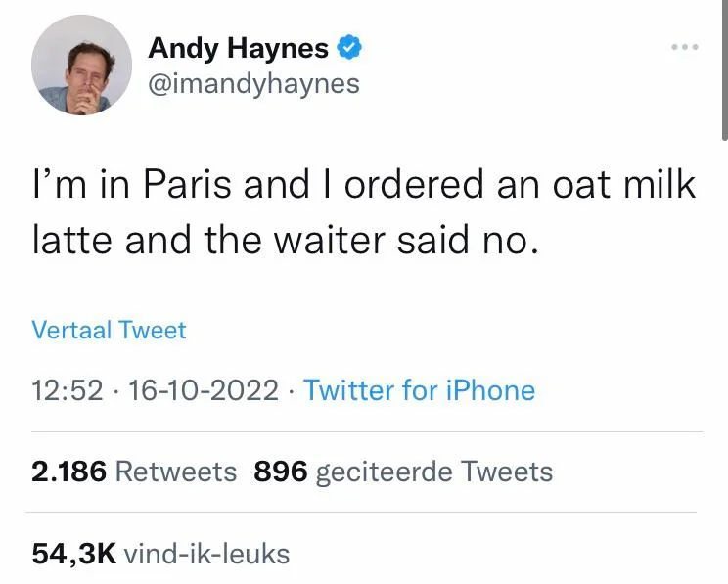Click the word Paris in the tweet

click(x=189, y=186)
